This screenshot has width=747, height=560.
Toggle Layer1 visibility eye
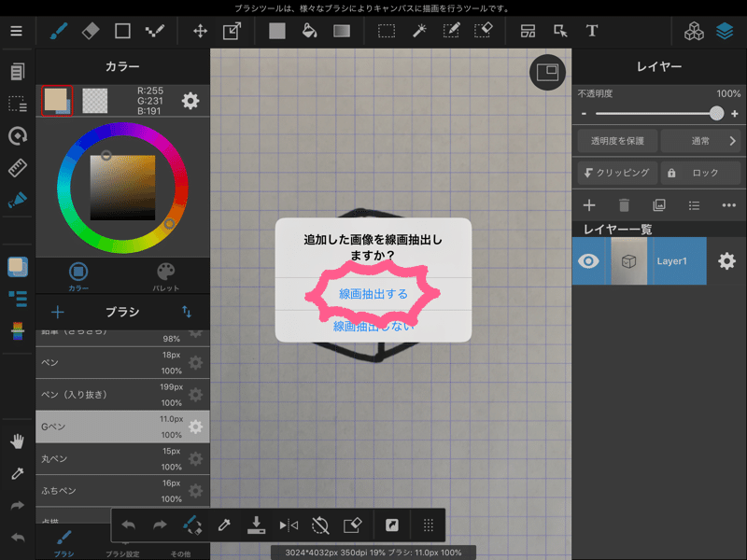(x=588, y=261)
